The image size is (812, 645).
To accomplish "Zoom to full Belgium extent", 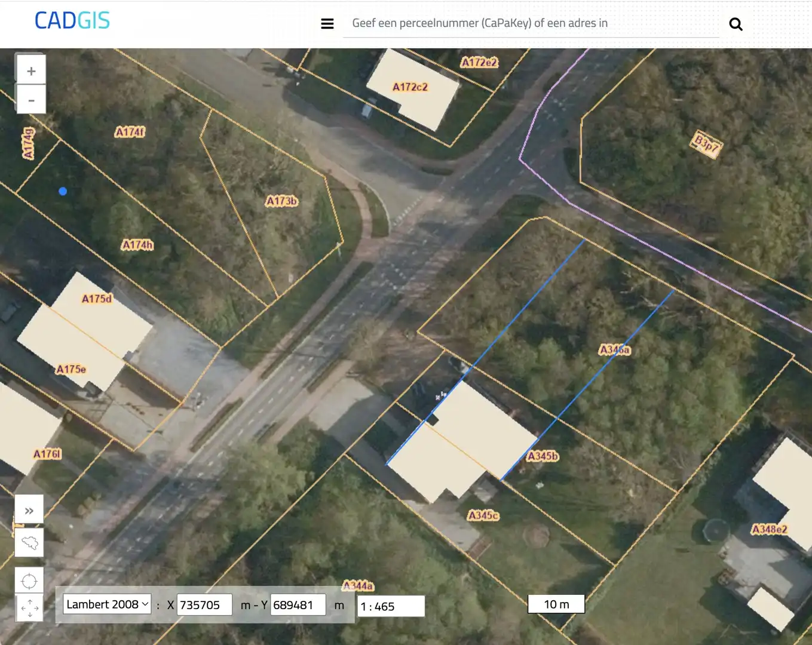I will click(29, 542).
